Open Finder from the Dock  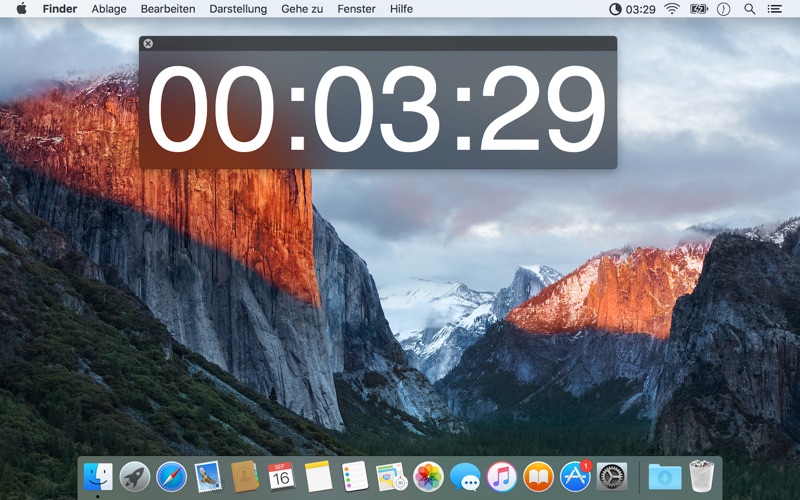[x=98, y=477]
